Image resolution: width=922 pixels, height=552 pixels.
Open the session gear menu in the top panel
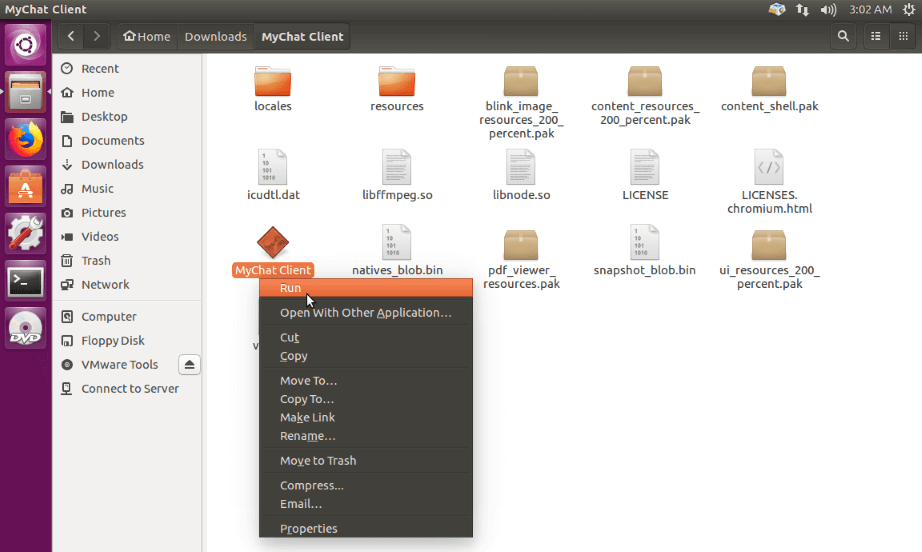908,10
